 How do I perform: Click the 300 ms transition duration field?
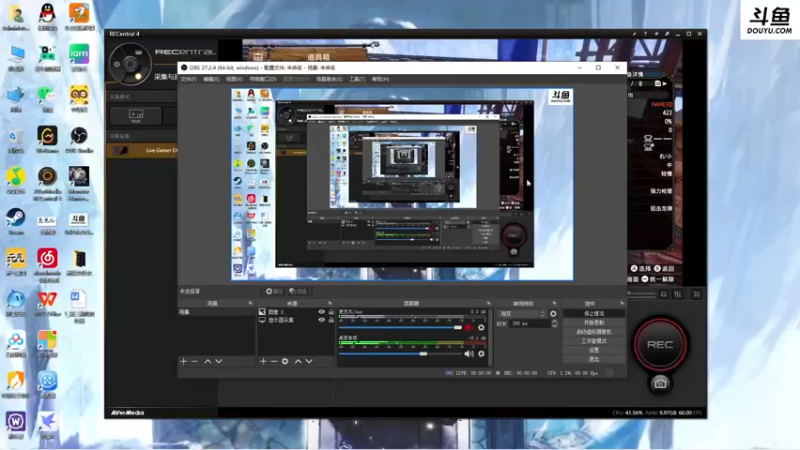pyautogui.click(x=530, y=323)
